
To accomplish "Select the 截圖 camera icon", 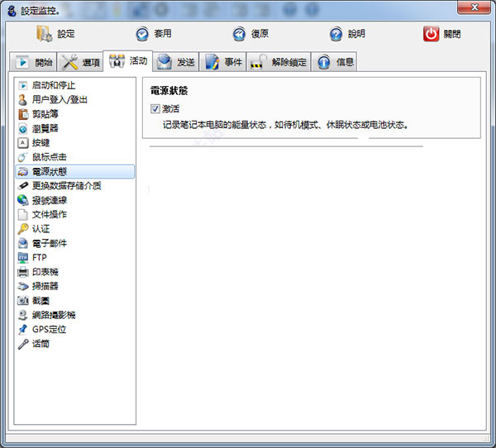I will coord(23,301).
